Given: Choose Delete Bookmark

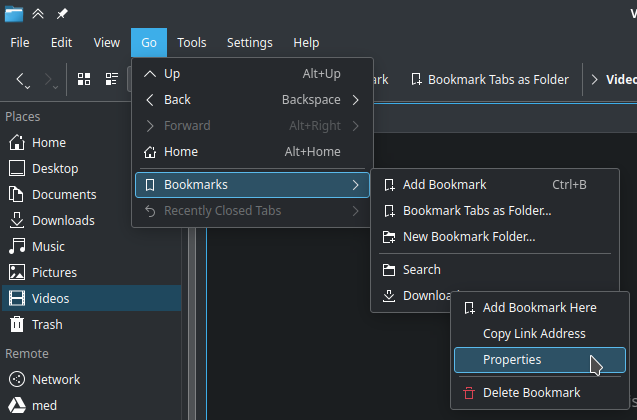Looking at the screenshot, I should pyautogui.click(x=540, y=393).
